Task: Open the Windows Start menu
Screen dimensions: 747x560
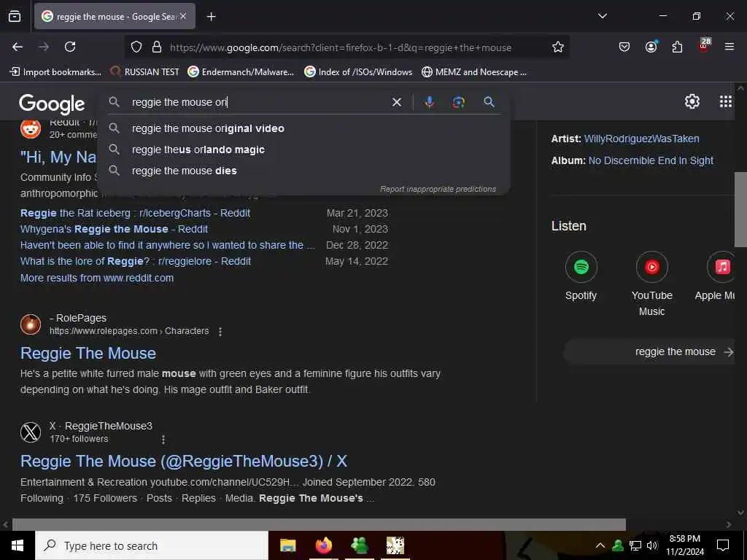Action: (x=18, y=545)
